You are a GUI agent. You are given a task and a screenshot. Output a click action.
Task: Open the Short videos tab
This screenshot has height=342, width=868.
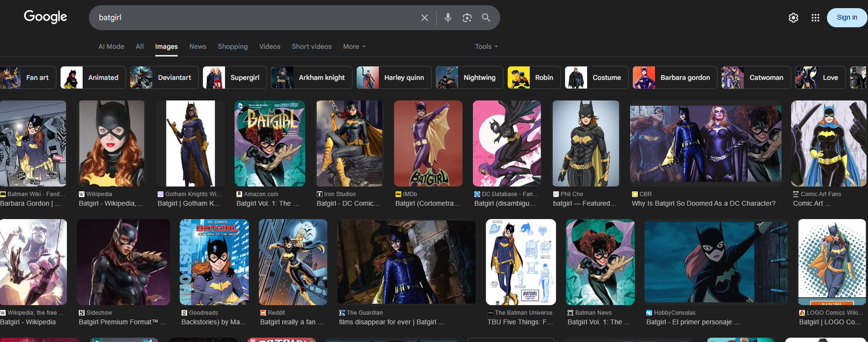311,46
